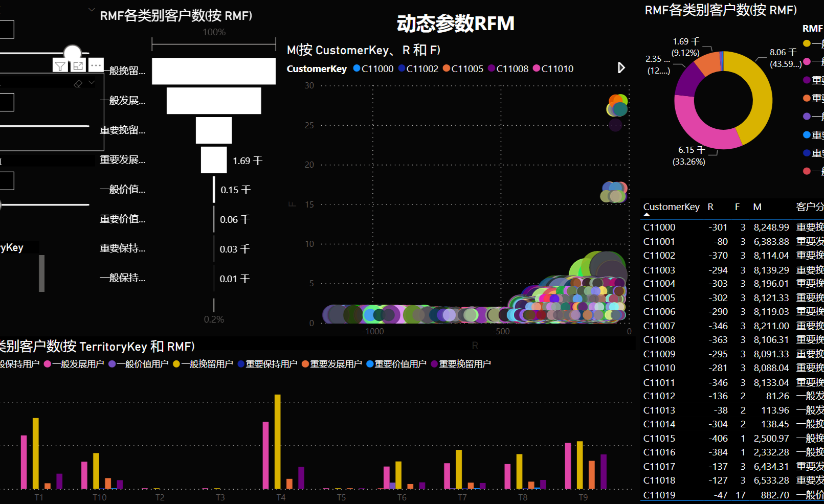Click C11010's magenta legend marker in scatter legend
Image resolution: width=824 pixels, height=504 pixels.
click(537, 68)
